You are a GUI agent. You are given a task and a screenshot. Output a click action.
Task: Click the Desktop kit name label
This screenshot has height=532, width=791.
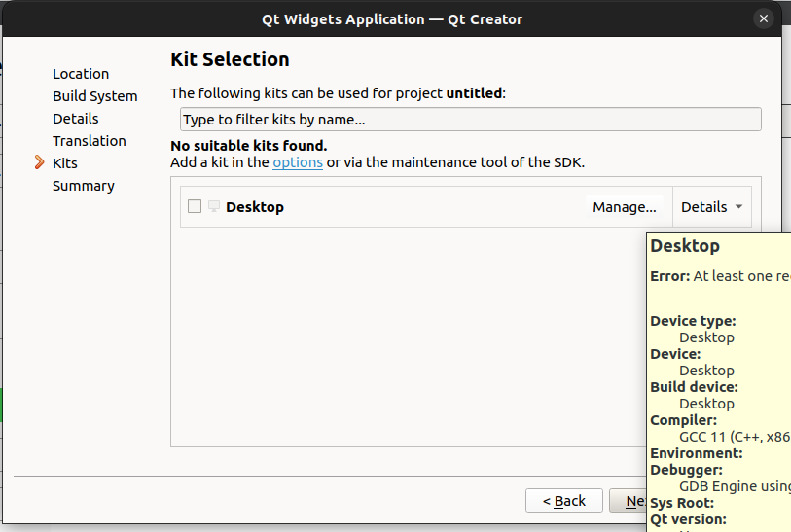pyautogui.click(x=255, y=207)
